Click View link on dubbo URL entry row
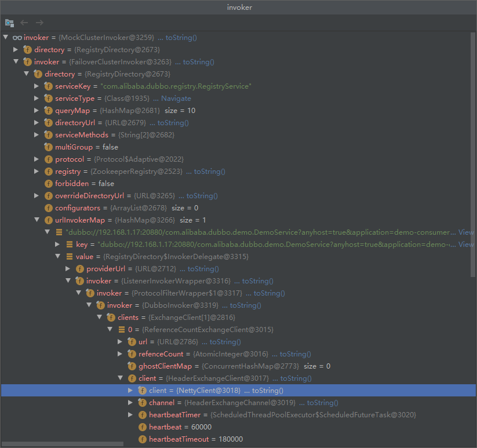The height and width of the screenshot is (448, 477). [x=466, y=232]
